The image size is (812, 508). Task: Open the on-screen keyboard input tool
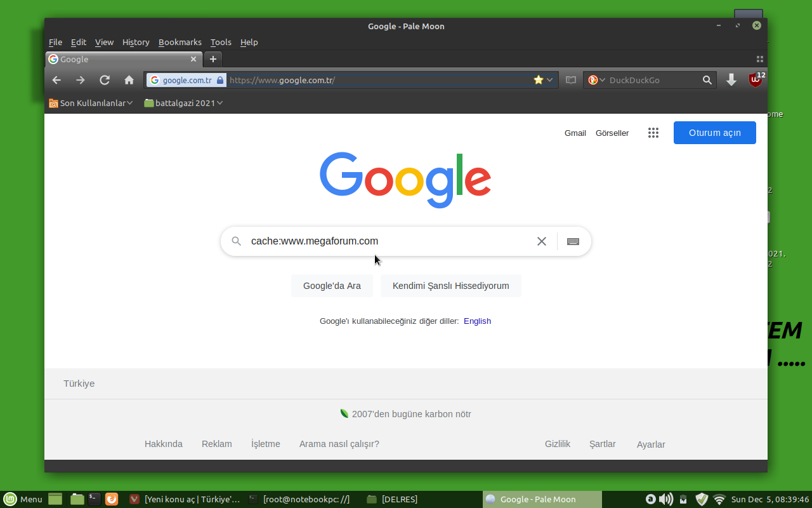(x=573, y=241)
